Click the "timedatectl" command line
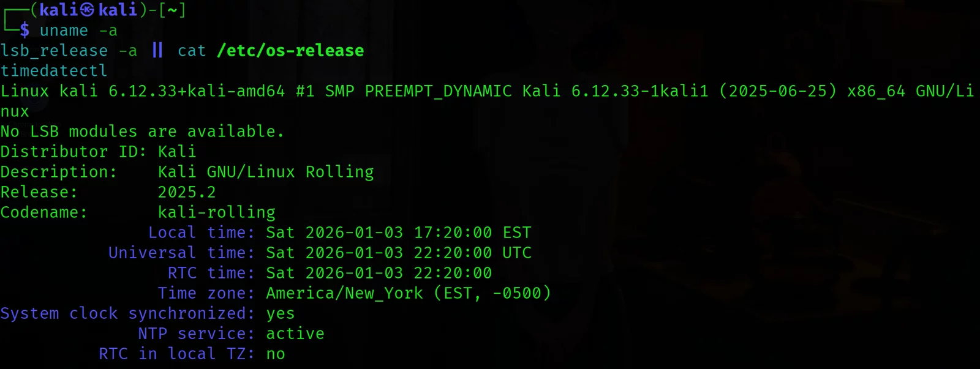Image resolution: width=980 pixels, height=369 pixels. click(x=54, y=71)
